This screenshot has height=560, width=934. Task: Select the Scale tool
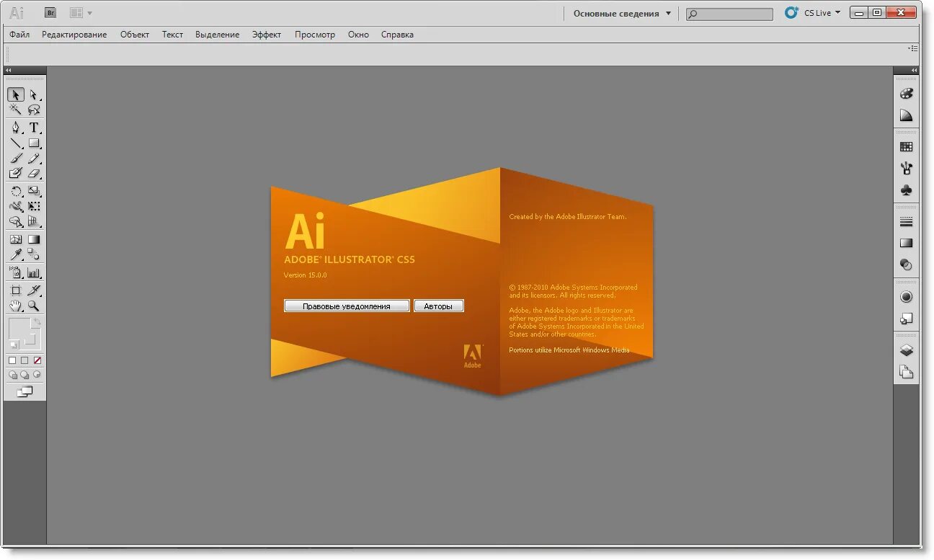[x=34, y=191]
